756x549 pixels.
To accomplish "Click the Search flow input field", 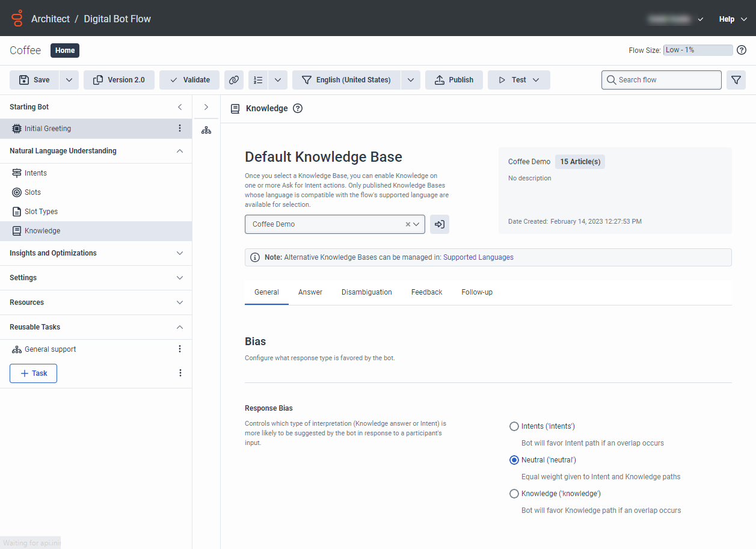I will [662, 80].
